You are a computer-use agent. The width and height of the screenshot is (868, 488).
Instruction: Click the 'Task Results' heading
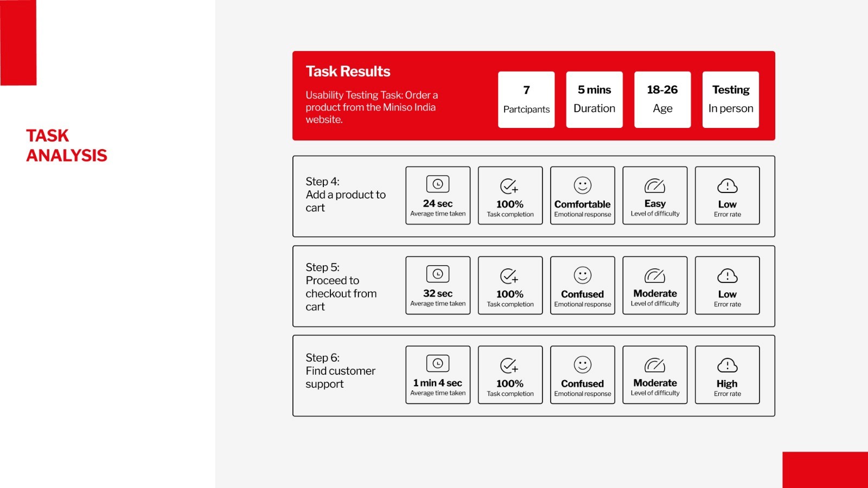[348, 72]
